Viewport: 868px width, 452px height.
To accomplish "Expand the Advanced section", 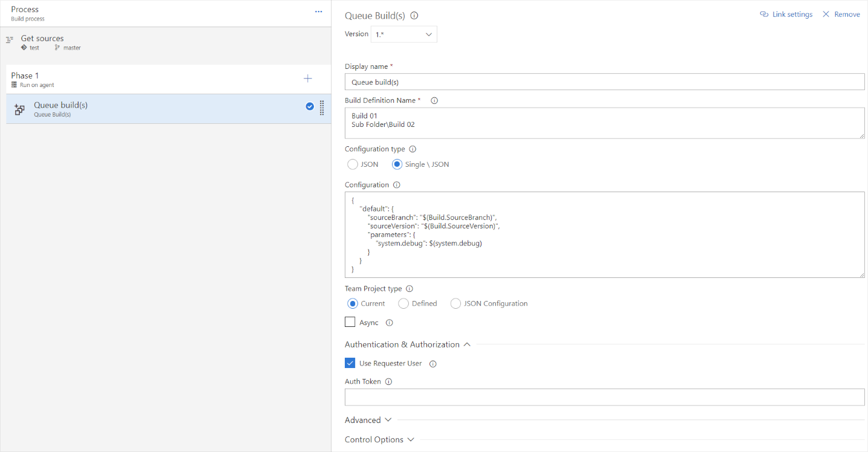I will tap(368, 419).
